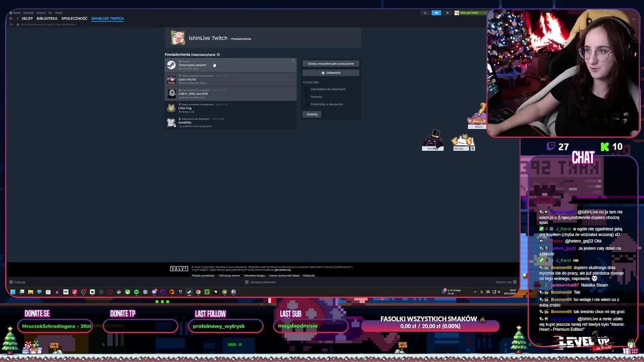The height and width of the screenshot is (362, 644).
Task: Open 'Zarządzaj pobieraniem' downloads manager
Action: coord(261,282)
